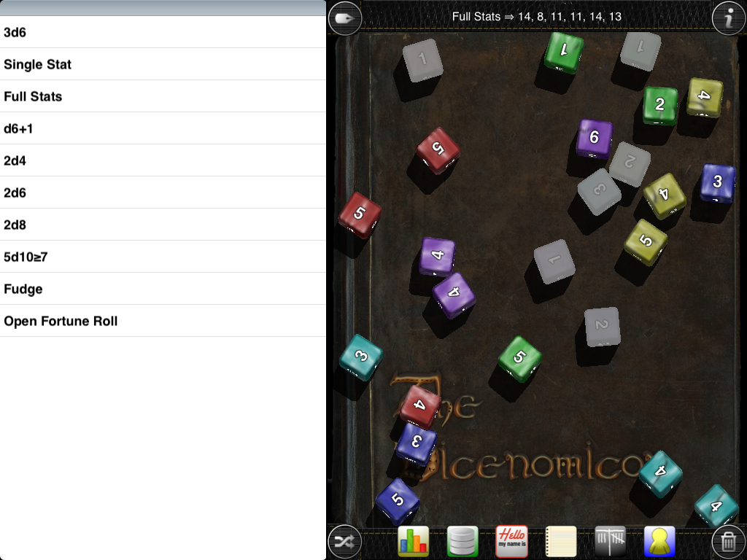
Task: Pick the Fudge dice roll
Action: click(x=163, y=289)
